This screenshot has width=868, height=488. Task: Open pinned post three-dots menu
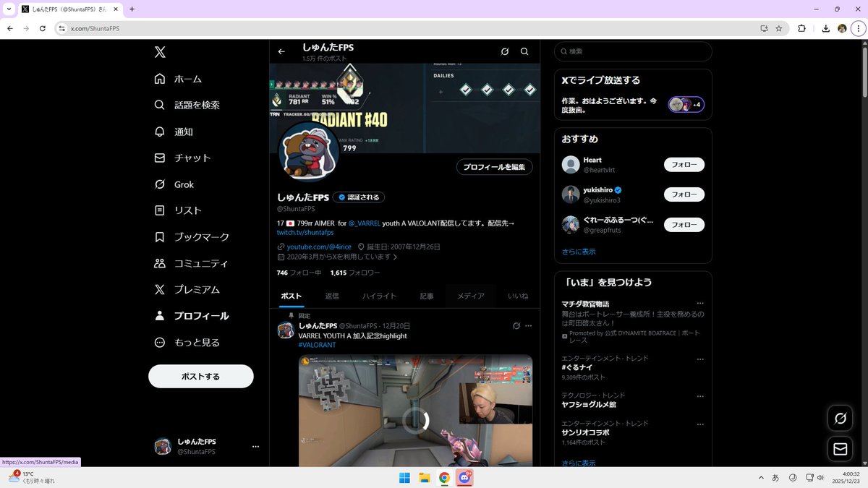pos(528,326)
